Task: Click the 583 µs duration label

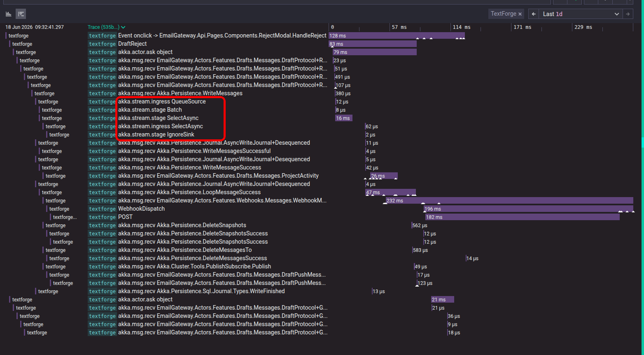Action: tap(420, 250)
